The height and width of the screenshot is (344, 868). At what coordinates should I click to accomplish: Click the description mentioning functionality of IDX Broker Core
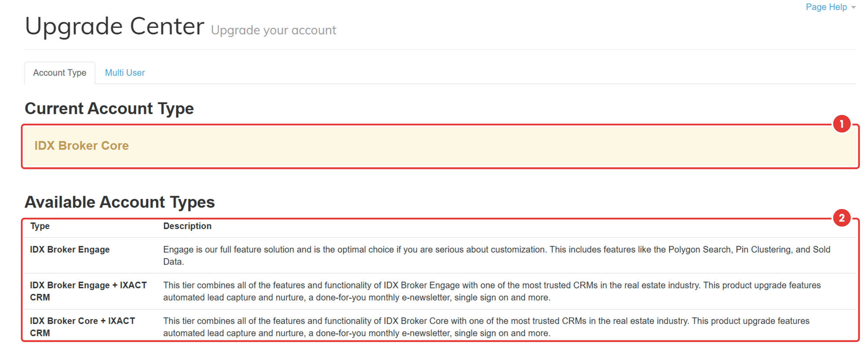(486, 327)
